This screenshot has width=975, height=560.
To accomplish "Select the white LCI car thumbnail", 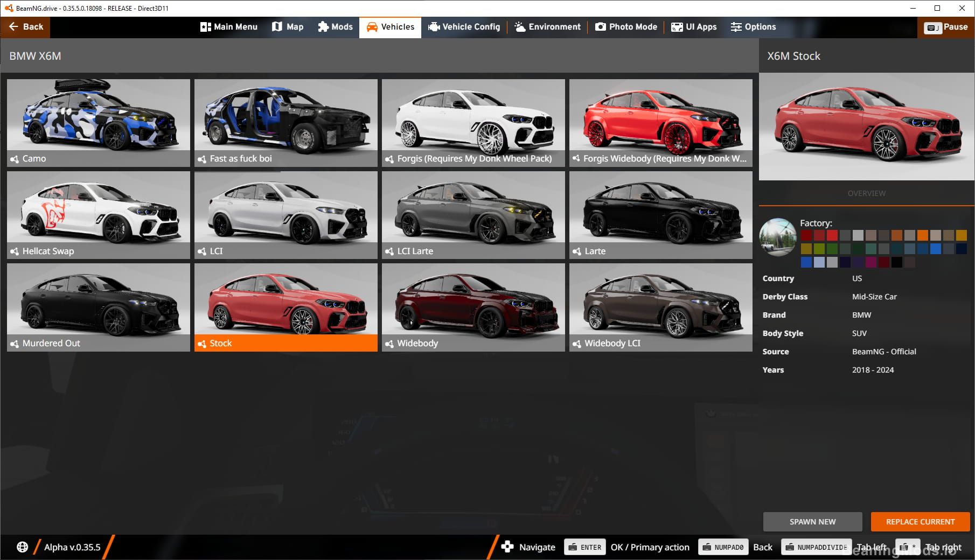I will pos(286,215).
